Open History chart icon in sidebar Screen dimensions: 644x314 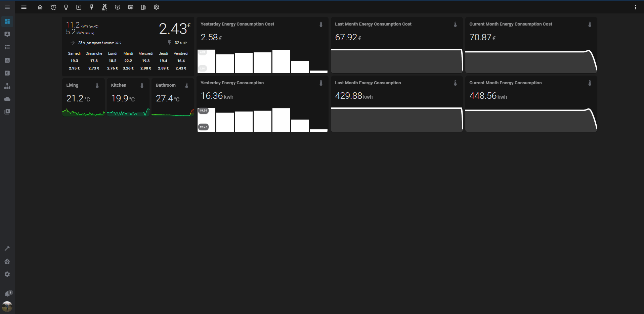point(7,60)
